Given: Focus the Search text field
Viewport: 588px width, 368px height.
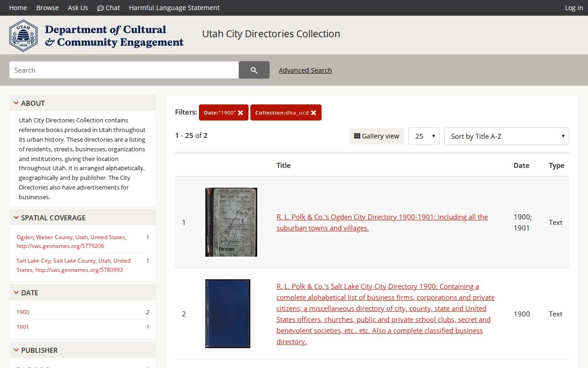Looking at the screenshot, I should coord(124,70).
